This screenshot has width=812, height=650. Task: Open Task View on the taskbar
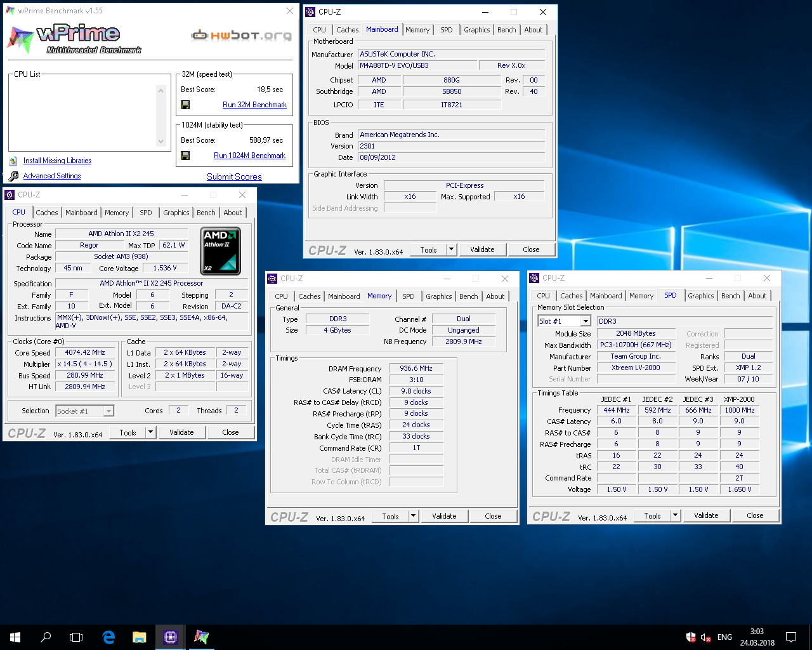pos(76,637)
